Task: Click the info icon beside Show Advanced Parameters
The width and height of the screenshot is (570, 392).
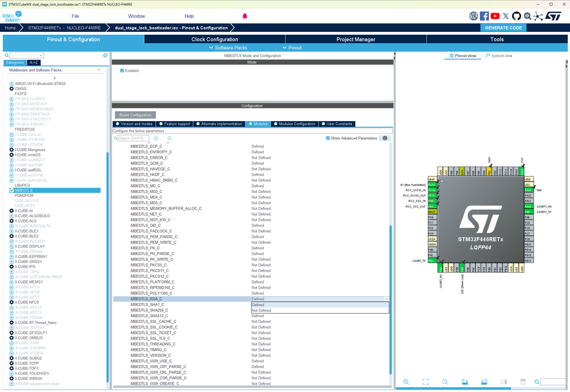Action: coord(385,138)
